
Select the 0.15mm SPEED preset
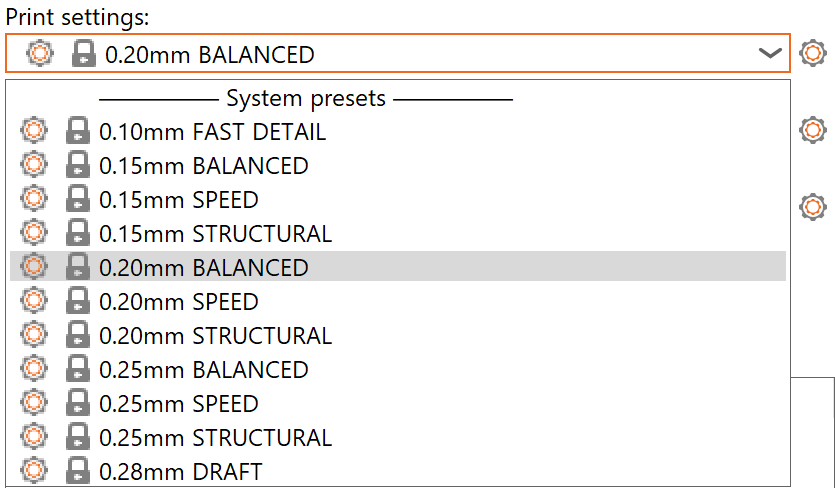[x=179, y=200]
